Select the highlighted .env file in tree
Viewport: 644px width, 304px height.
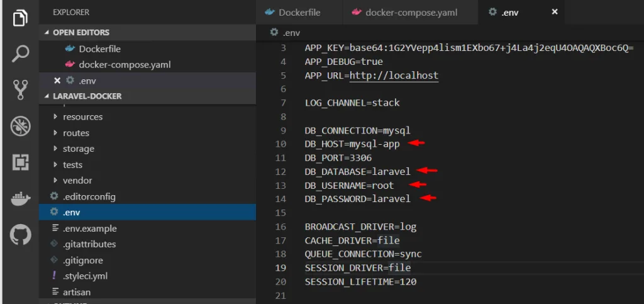[x=147, y=212]
